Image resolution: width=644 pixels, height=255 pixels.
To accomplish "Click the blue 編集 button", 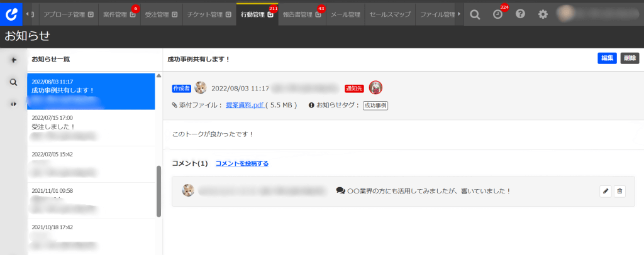I will (x=607, y=58).
